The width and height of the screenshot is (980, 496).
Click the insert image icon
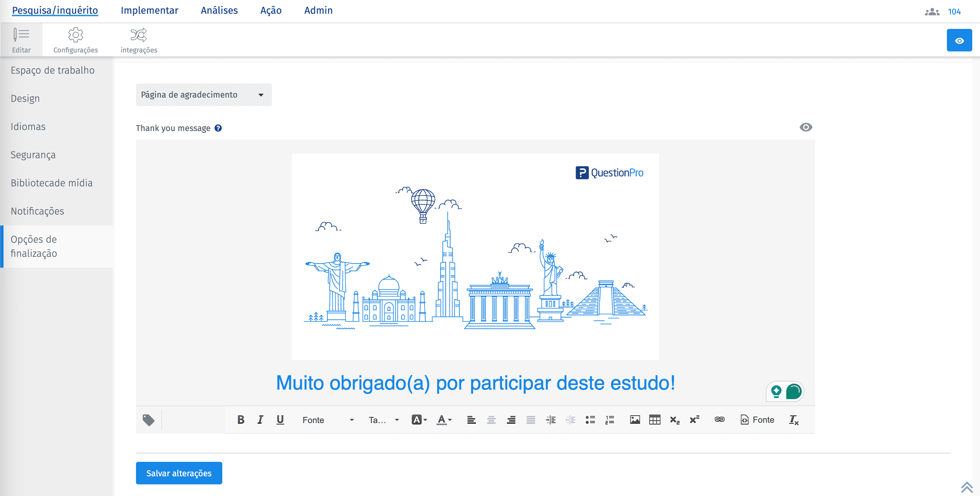point(634,420)
